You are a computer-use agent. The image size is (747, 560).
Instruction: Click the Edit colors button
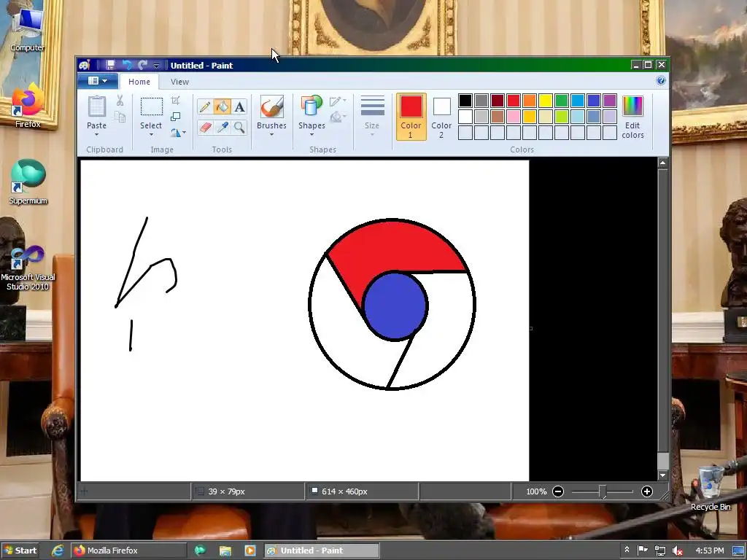(x=632, y=117)
